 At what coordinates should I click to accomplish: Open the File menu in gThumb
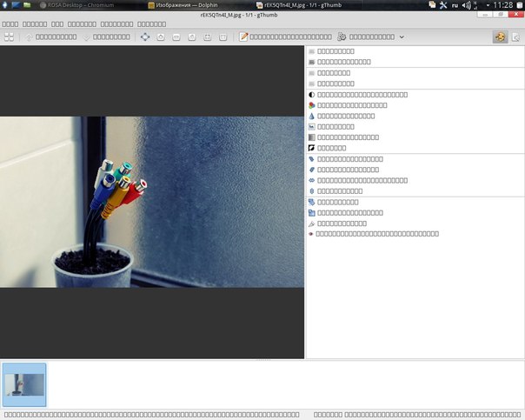[10, 24]
